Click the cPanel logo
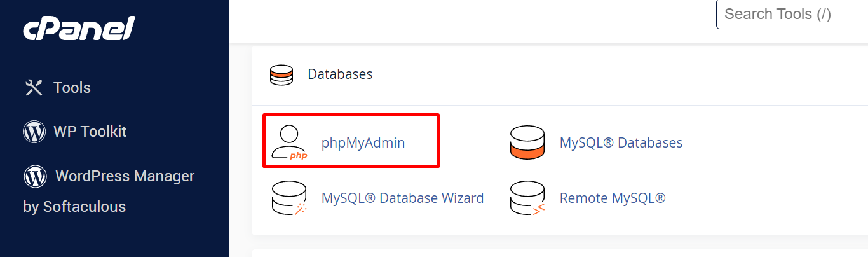868x257 pixels. tap(79, 28)
